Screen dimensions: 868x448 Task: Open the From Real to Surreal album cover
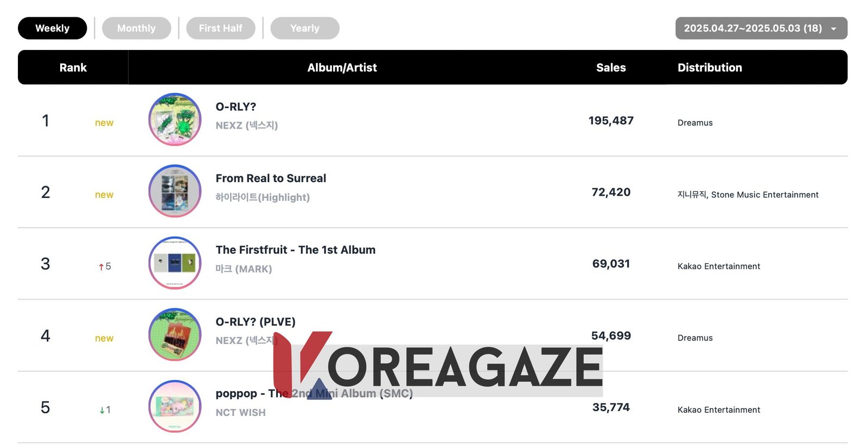point(175,191)
